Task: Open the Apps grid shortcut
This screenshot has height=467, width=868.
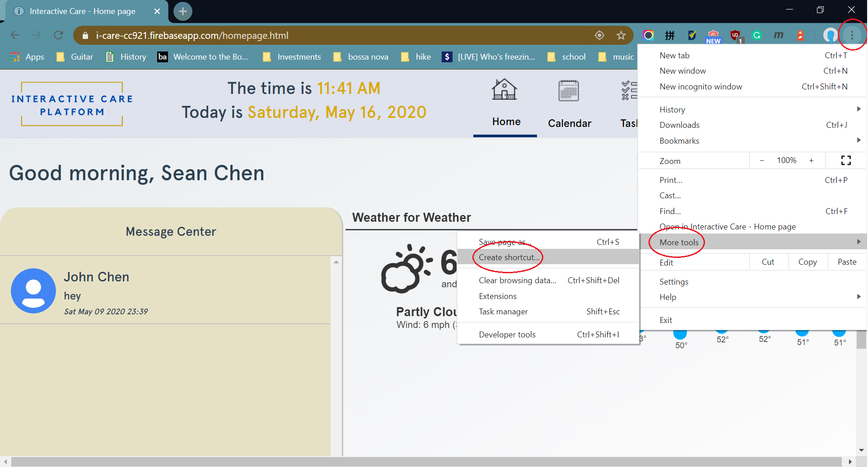Action: click(x=27, y=57)
